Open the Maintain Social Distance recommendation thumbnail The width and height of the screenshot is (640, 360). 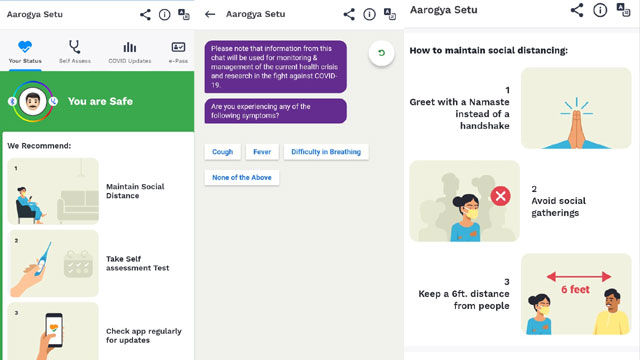click(53, 191)
